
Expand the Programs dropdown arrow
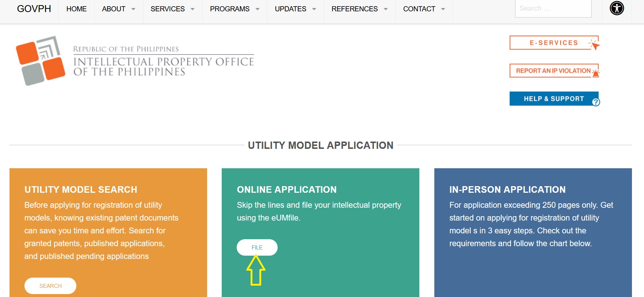(x=258, y=9)
